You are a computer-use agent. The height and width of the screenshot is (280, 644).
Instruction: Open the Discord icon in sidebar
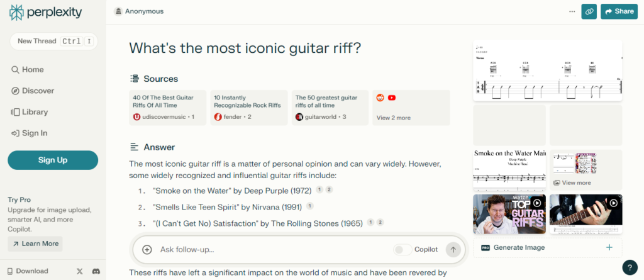click(96, 271)
